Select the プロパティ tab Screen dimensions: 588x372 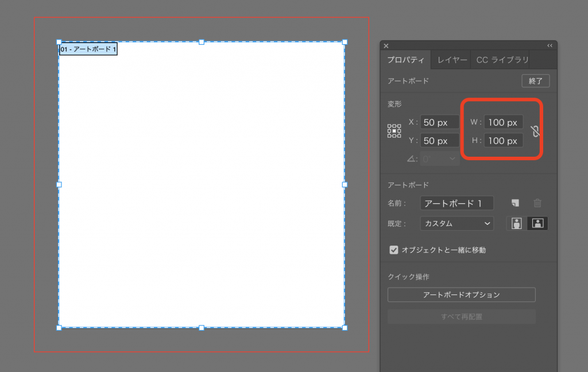pos(405,60)
